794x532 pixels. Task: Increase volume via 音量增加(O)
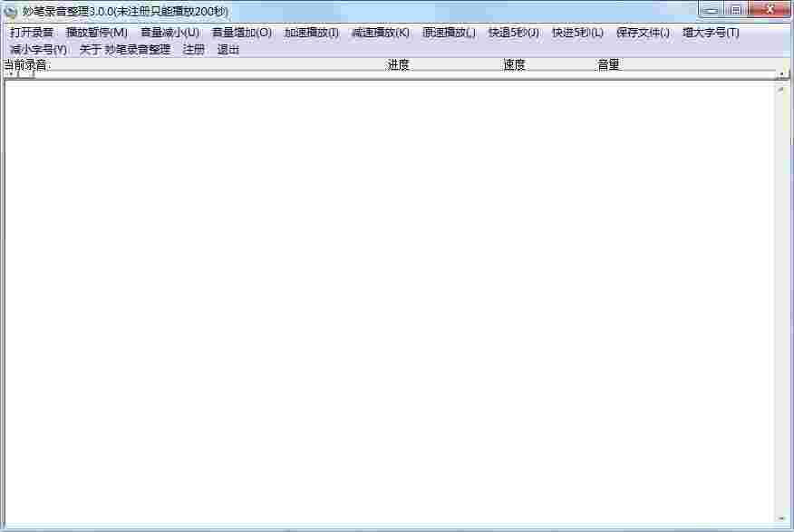point(241,33)
